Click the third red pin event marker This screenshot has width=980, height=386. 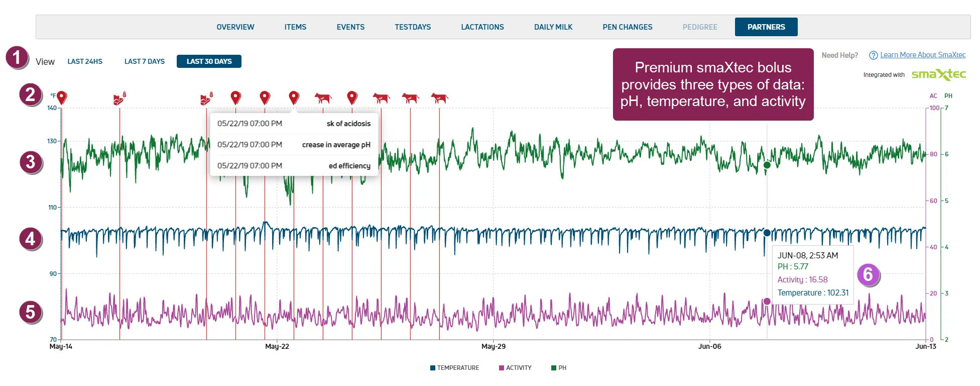tap(265, 97)
